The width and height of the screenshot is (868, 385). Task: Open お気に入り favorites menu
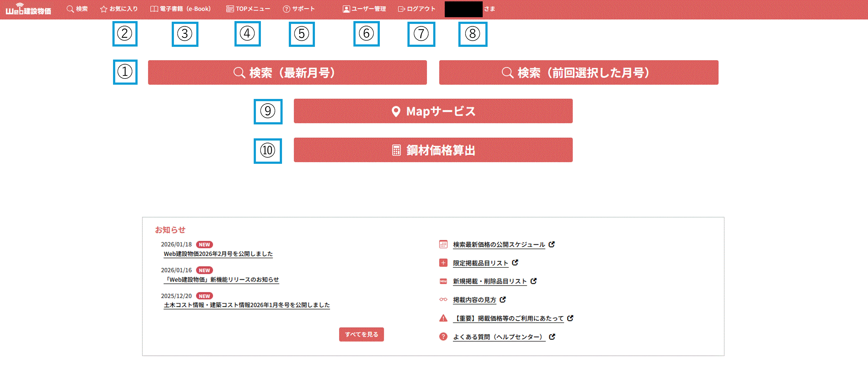point(119,9)
